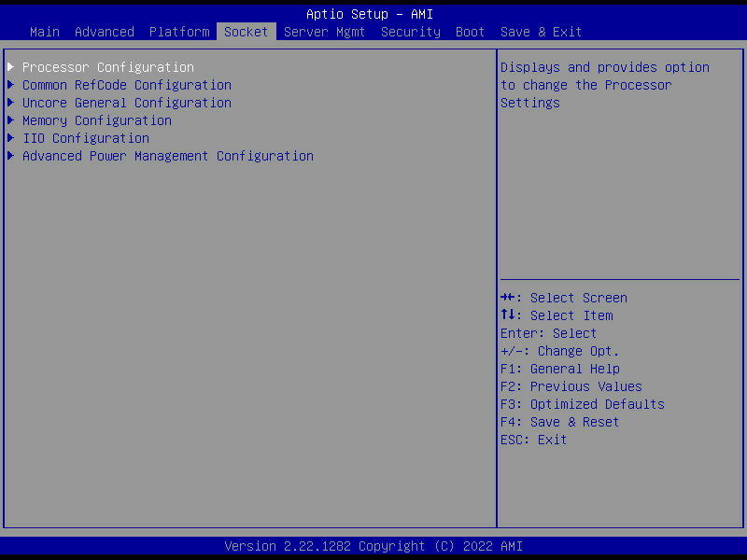Click the 'Enter: Select' help line
This screenshot has height=560, width=747.
(x=548, y=333)
